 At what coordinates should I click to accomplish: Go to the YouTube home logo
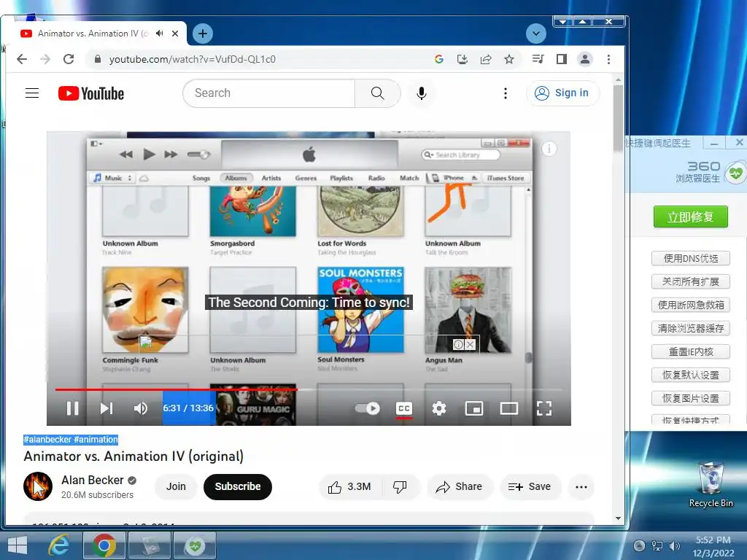[x=91, y=93]
